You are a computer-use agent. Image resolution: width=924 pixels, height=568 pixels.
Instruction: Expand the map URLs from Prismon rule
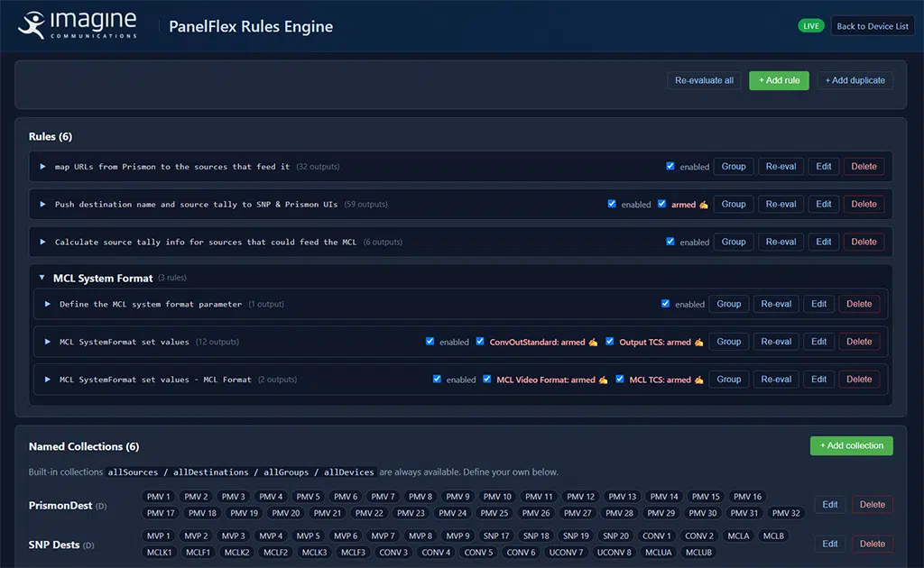42,167
